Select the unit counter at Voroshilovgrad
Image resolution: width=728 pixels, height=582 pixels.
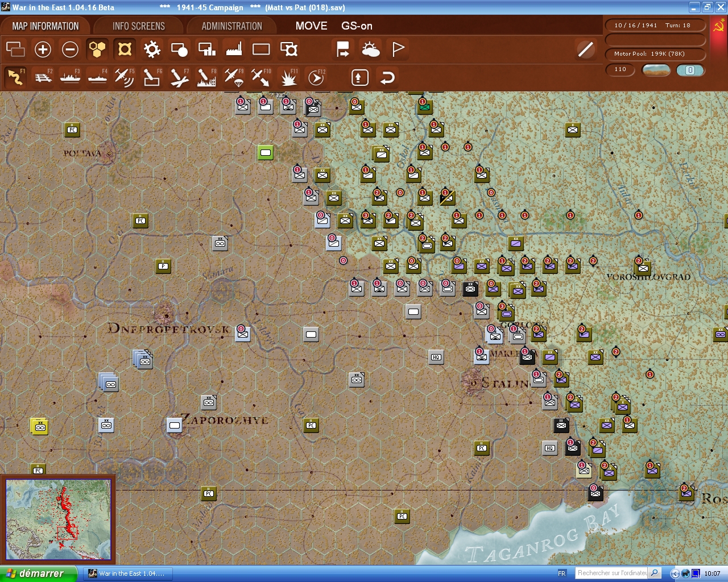point(643,266)
